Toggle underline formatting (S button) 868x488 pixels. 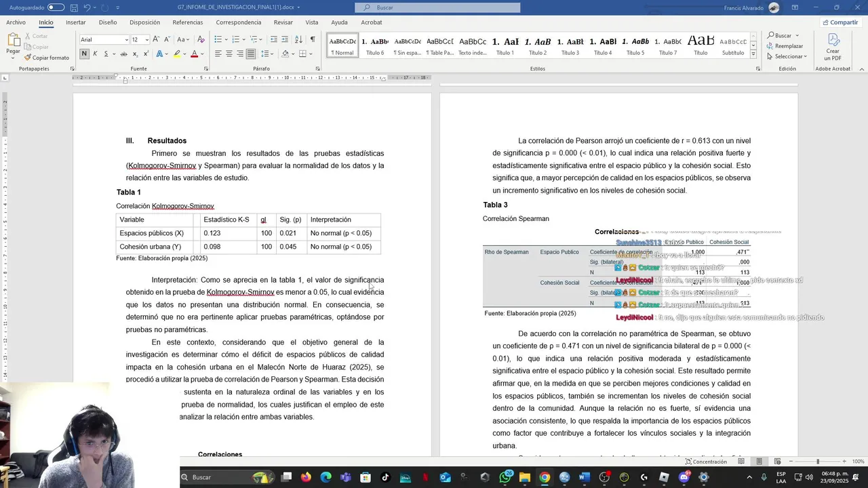click(105, 54)
